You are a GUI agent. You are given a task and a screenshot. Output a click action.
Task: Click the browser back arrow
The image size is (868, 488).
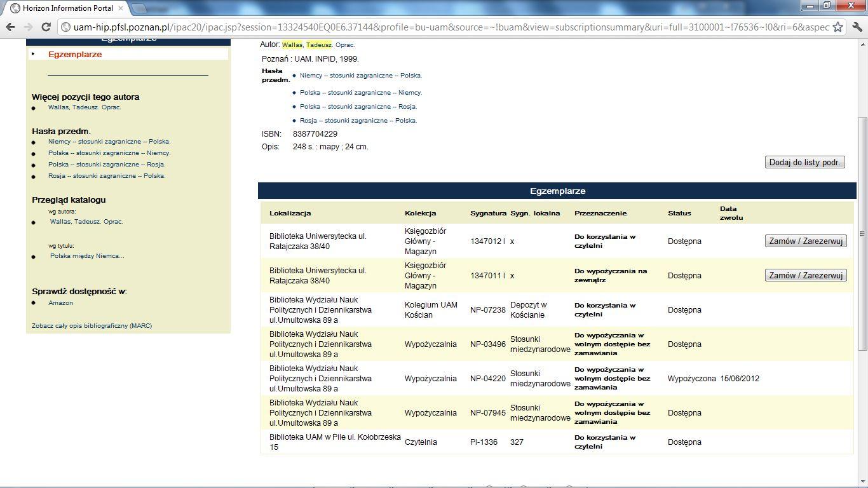coord(10,27)
